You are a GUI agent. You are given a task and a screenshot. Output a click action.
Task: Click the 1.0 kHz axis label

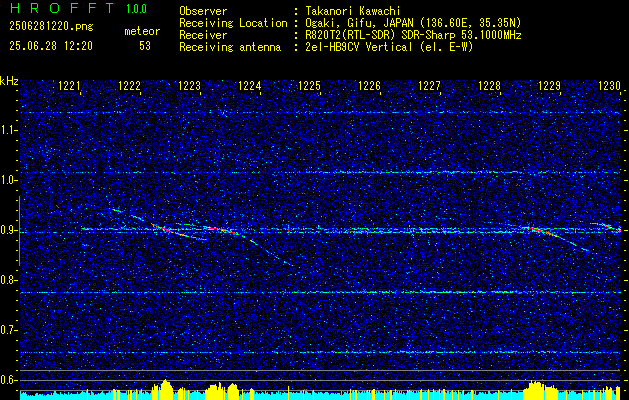click(8, 181)
